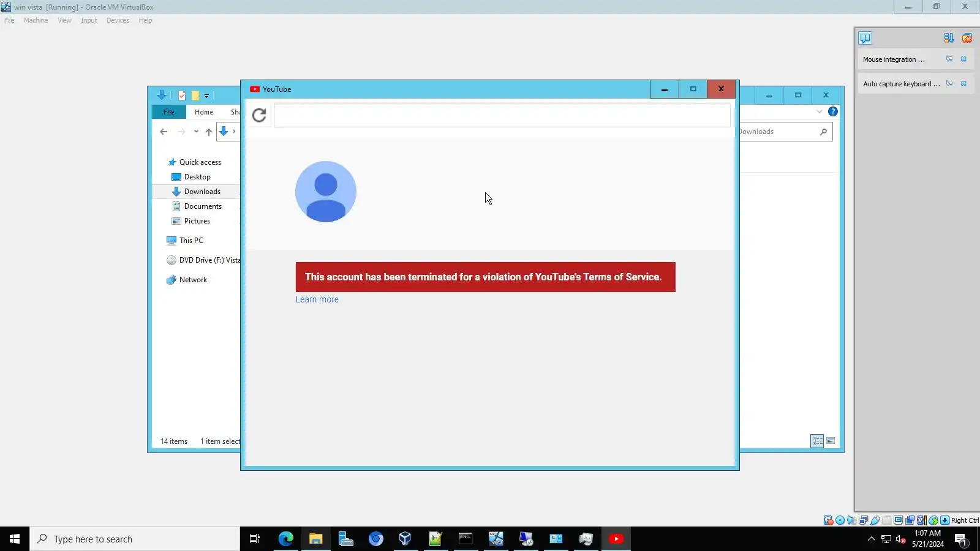Select Pictures in the Explorer sidebar

click(191, 221)
